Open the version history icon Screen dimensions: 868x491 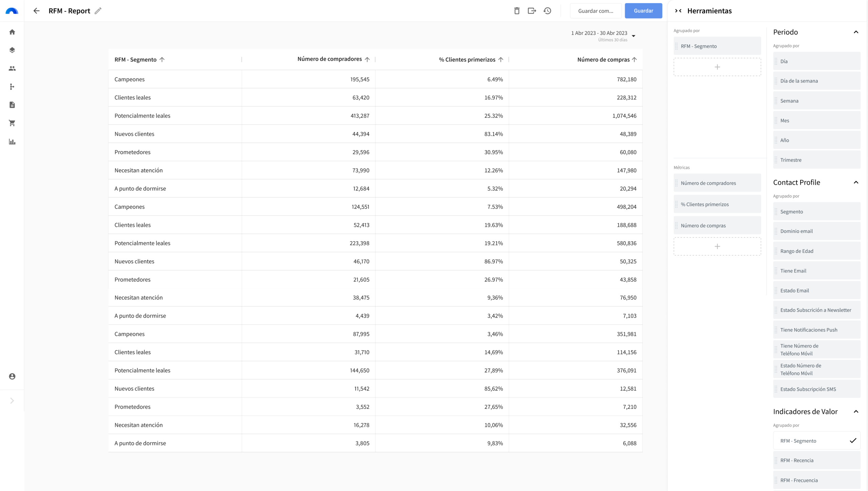[547, 11]
